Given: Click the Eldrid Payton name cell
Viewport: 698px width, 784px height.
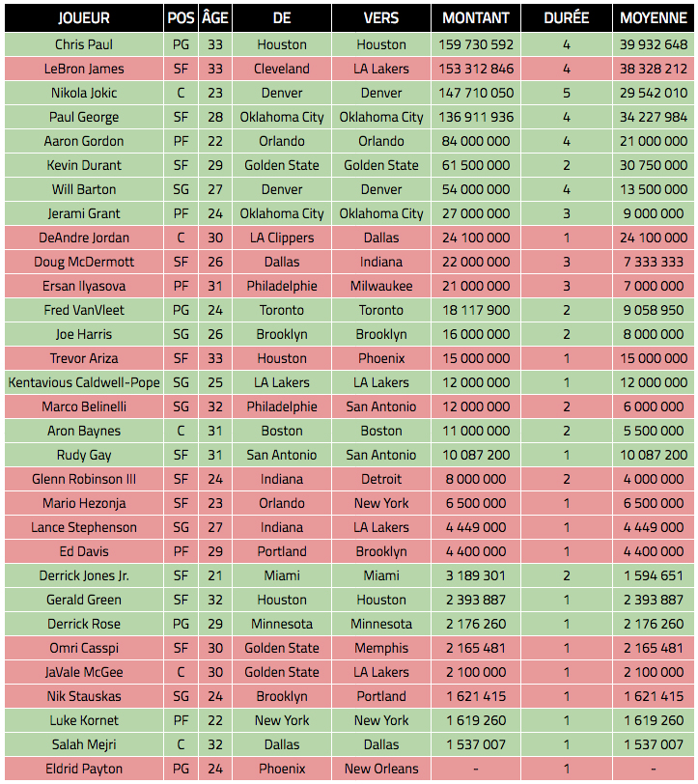Looking at the screenshot, I should (84, 769).
